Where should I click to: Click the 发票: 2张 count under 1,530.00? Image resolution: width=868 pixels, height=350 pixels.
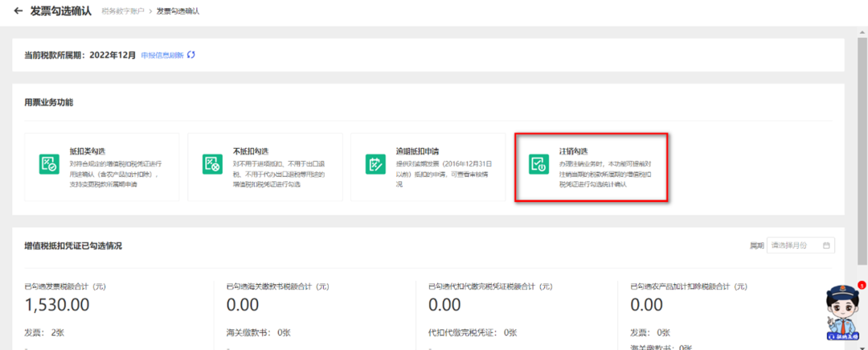click(x=44, y=332)
